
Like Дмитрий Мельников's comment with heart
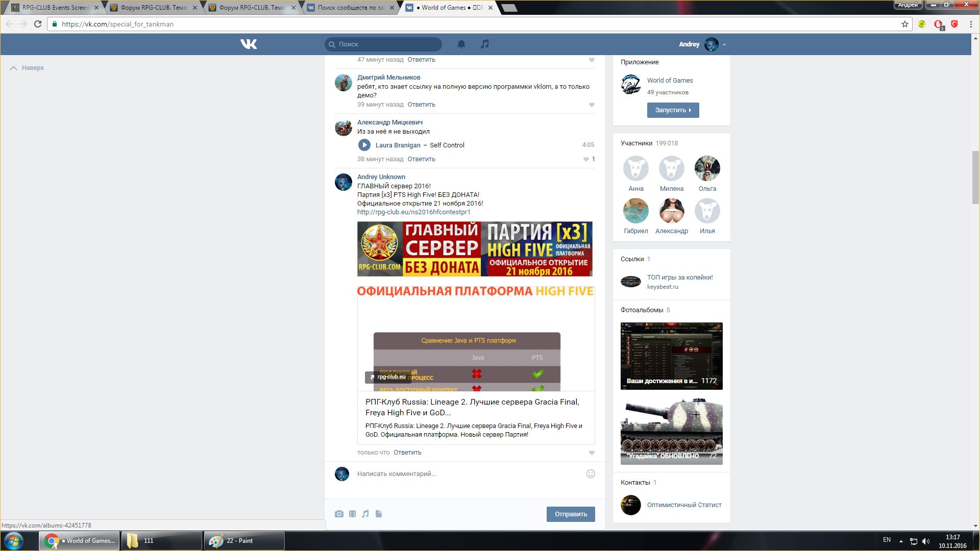(x=592, y=105)
